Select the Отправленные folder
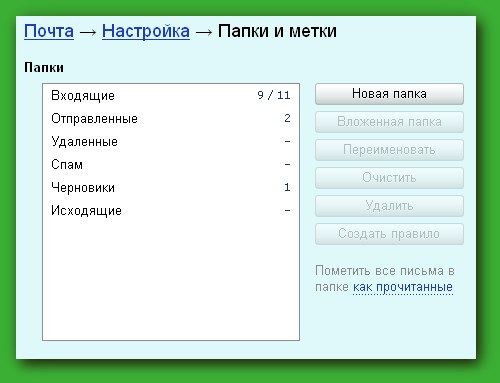This screenshot has height=383, width=500. (171, 118)
